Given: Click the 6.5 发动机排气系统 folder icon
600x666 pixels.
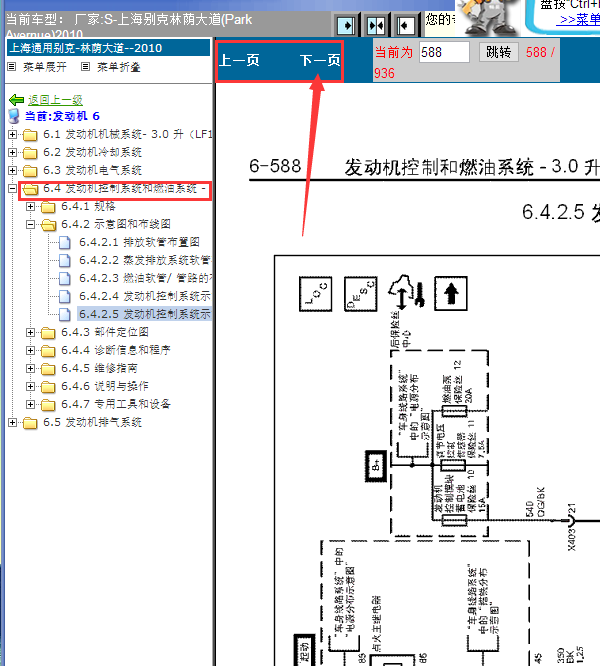Looking at the screenshot, I should (30, 423).
